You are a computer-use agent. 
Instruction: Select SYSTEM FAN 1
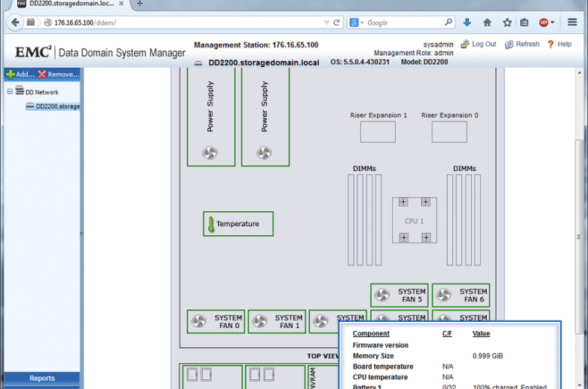pyautogui.click(x=277, y=321)
